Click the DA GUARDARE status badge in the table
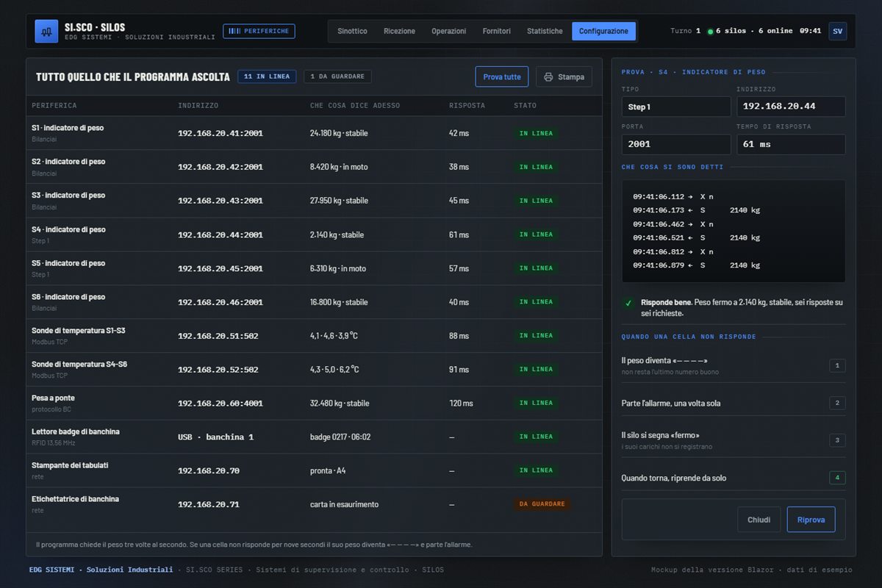The height and width of the screenshot is (588, 882). (x=542, y=504)
